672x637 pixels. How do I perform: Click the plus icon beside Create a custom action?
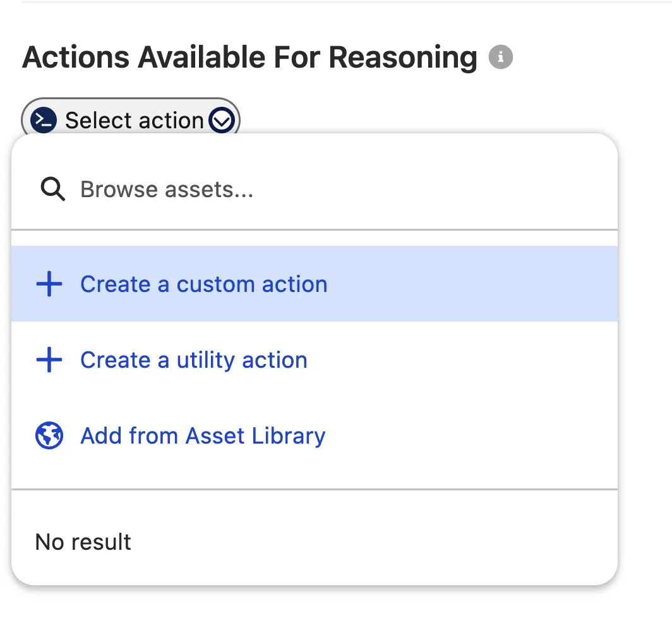point(49,284)
